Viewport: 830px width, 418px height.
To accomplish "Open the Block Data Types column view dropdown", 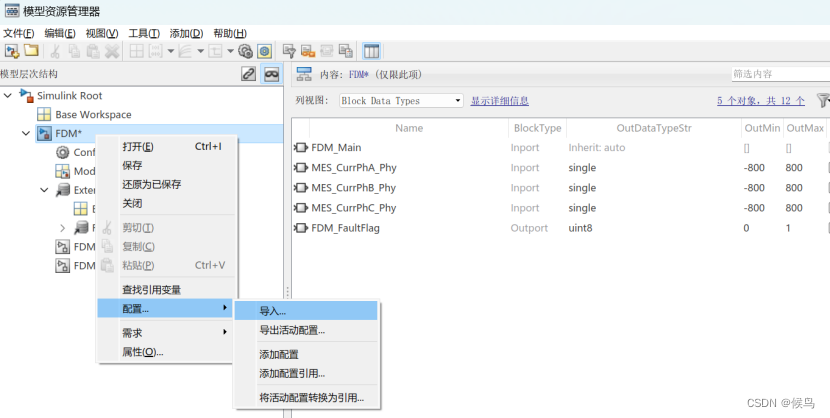I will 401,101.
